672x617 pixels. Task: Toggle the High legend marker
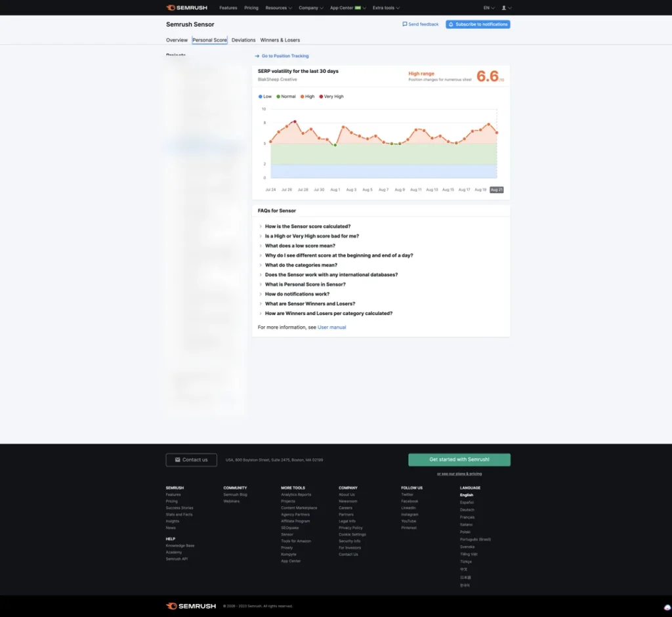[302, 96]
